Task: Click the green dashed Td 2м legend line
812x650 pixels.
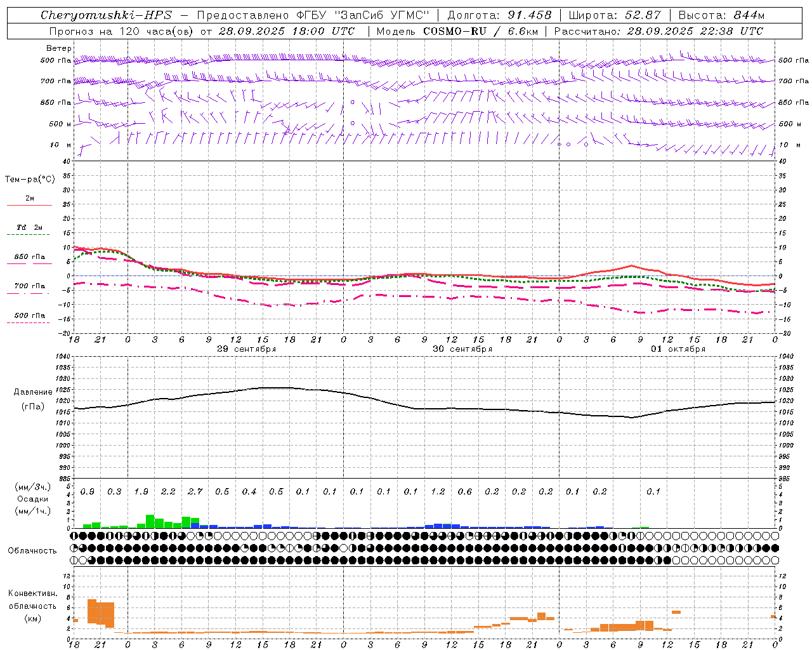Action: [29, 234]
